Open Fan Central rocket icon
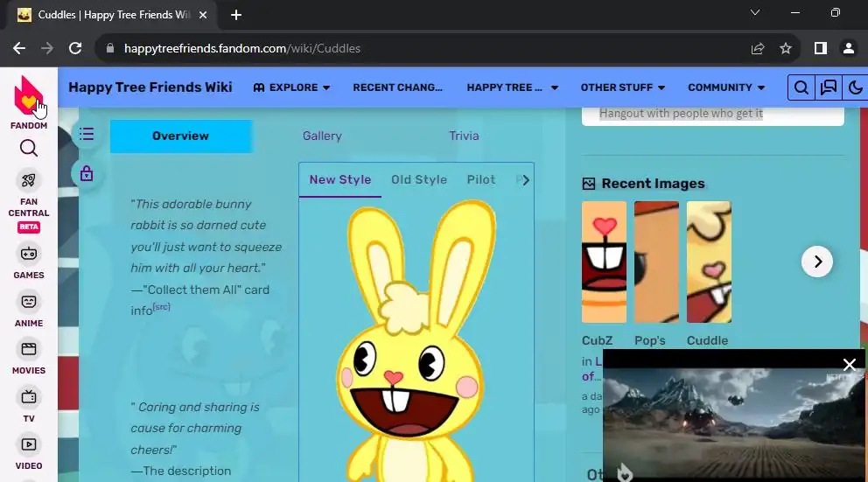Viewport: 868px width, 482px height. tap(29, 180)
